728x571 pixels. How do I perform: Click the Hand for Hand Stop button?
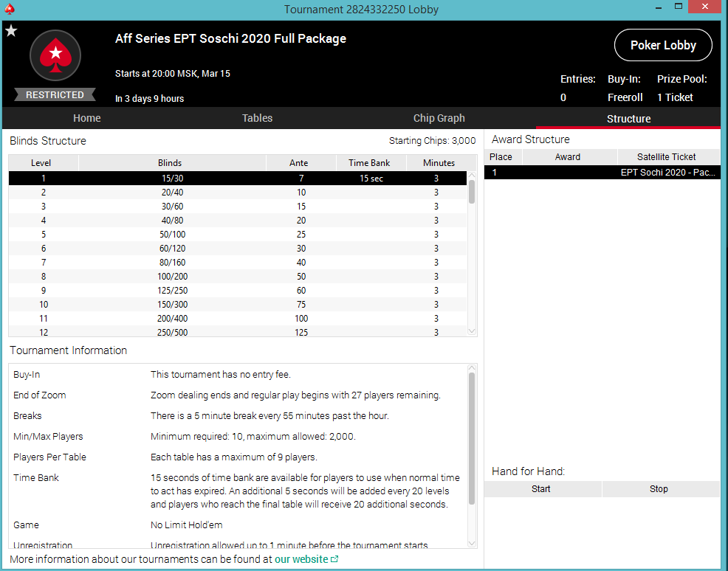pos(659,489)
